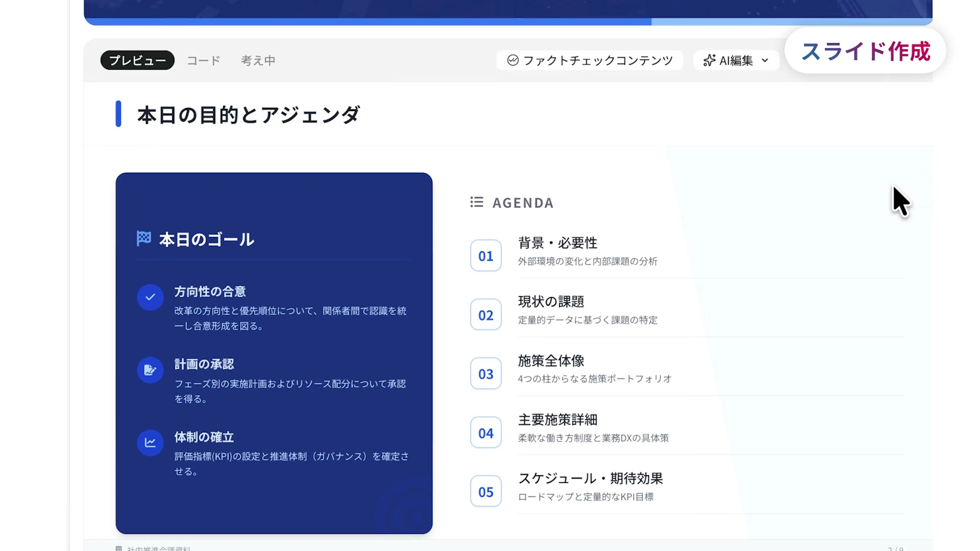Screen dimensions: 980x551
Task: Select agenda number 03 box
Action: tap(485, 373)
